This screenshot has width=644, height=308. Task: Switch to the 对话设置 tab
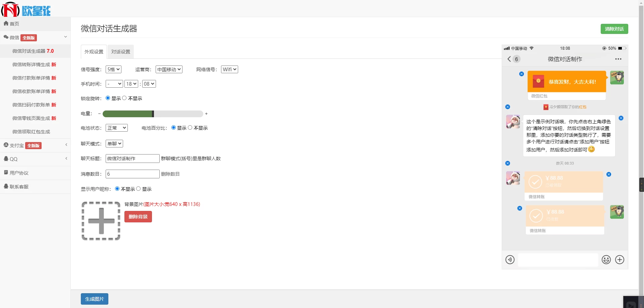[121, 52]
